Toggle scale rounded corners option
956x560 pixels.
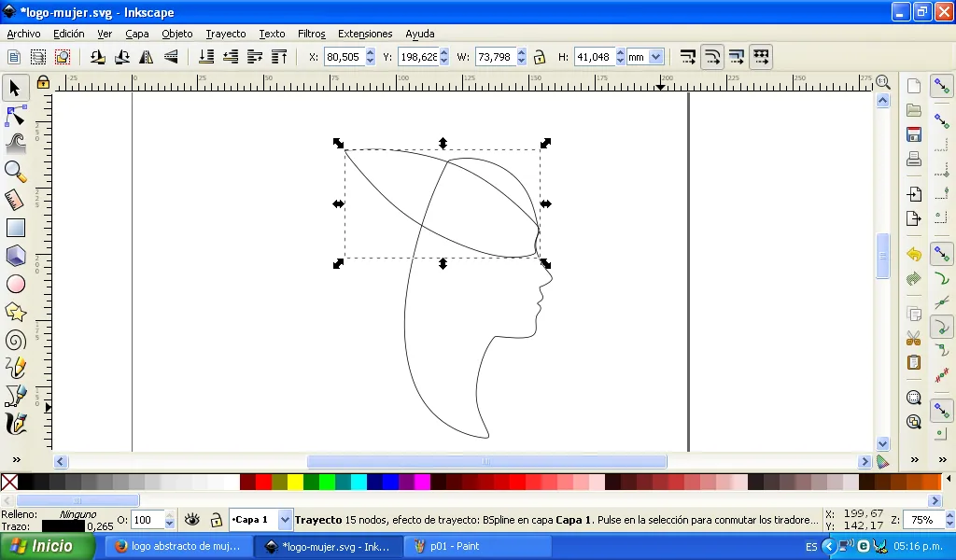tap(712, 57)
